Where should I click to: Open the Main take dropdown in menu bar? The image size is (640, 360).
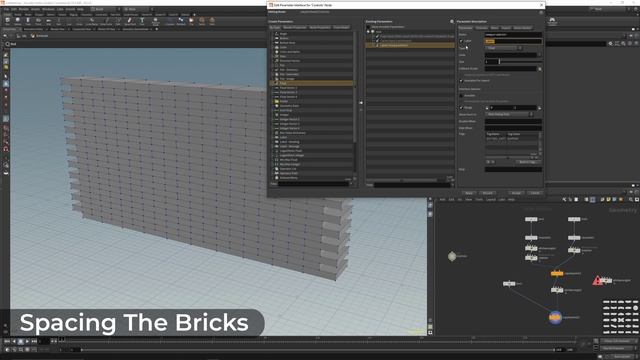137,9
